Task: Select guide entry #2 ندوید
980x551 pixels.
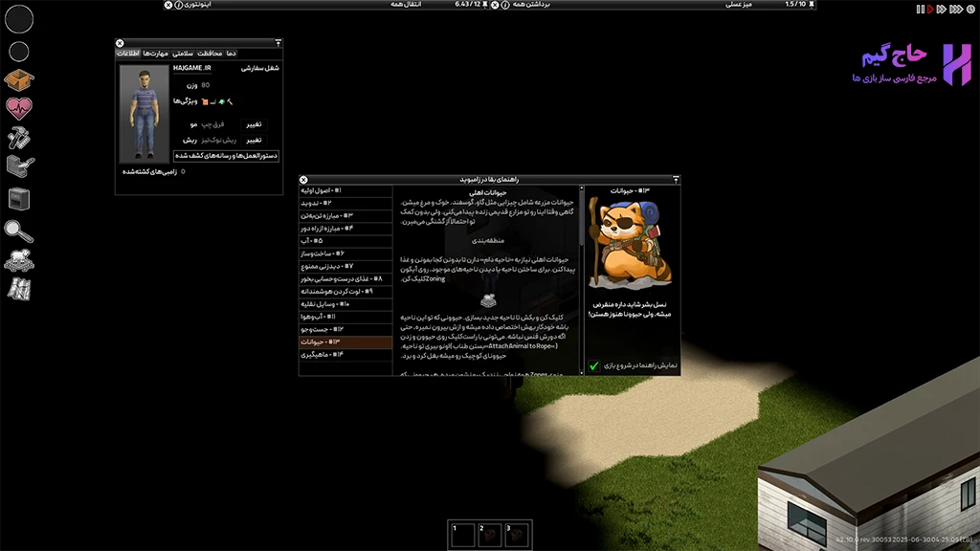Action: [345, 203]
